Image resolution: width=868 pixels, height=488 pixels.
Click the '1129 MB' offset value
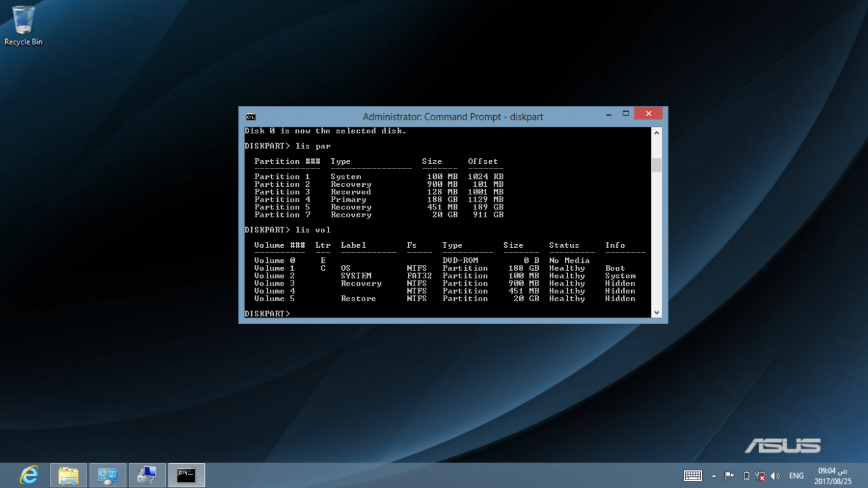(485, 200)
